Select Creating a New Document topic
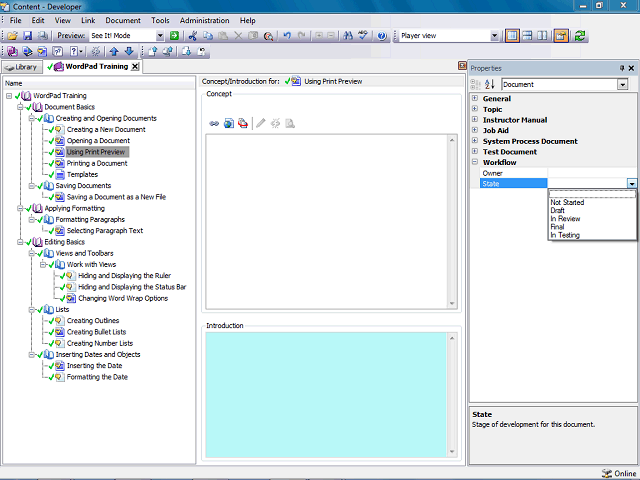The image size is (640, 480). click(x=106, y=129)
